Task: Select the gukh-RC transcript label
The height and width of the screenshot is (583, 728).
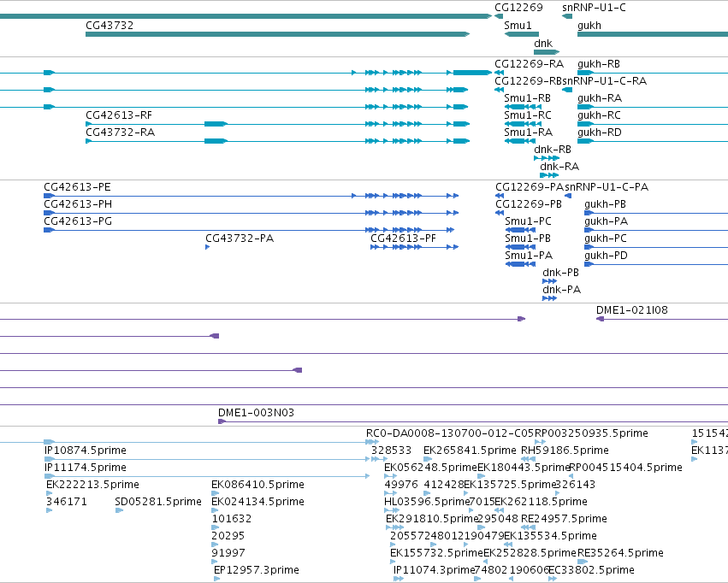Action: [599, 115]
